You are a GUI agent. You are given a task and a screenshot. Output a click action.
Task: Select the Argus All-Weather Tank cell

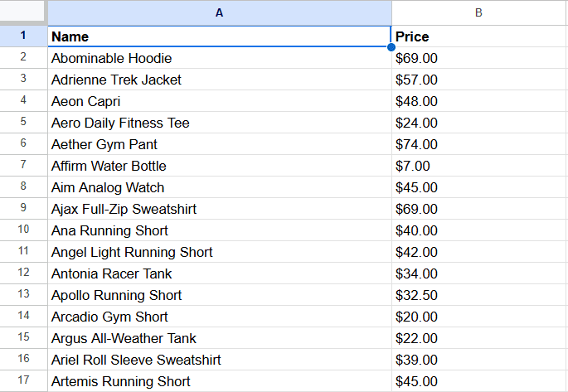[x=220, y=338]
